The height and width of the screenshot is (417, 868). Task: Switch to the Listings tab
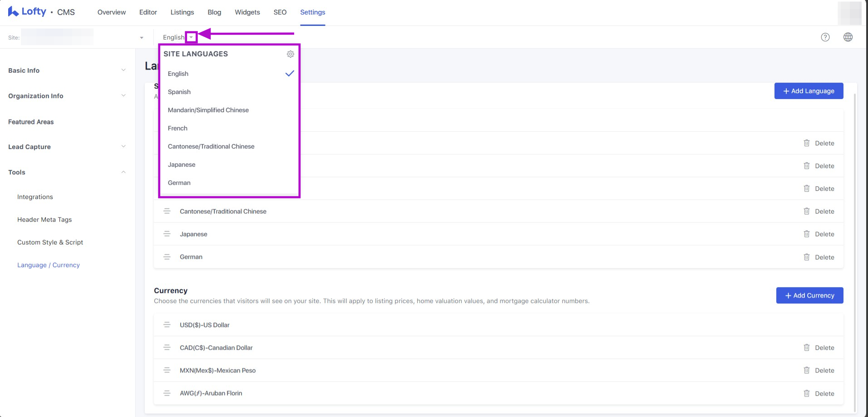pyautogui.click(x=182, y=12)
